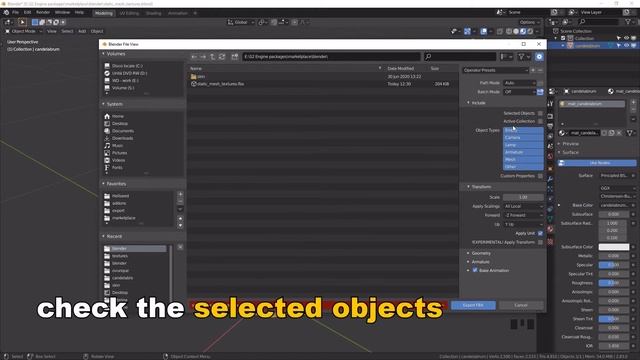Image resolution: width=640 pixels, height=360 pixels.
Task: Uncheck the Apply Unit checkbox
Action: [540, 233]
